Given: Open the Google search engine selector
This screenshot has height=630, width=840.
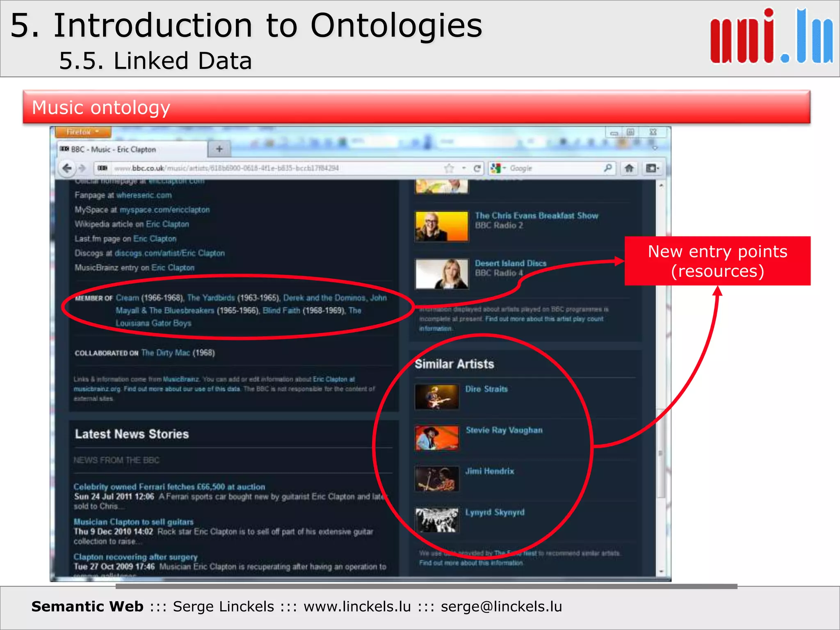Looking at the screenshot, I should (x=498, y=168).
